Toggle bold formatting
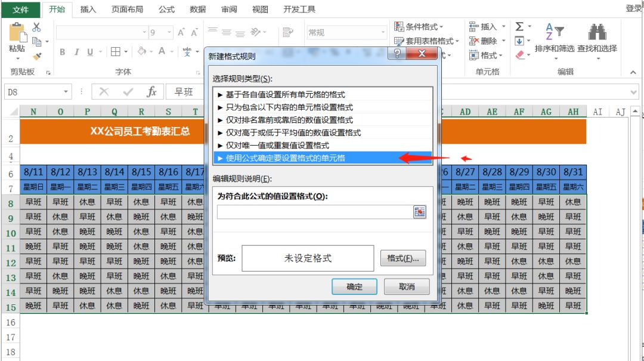Viewport: 644px width, 361px height. pos(63,51)
